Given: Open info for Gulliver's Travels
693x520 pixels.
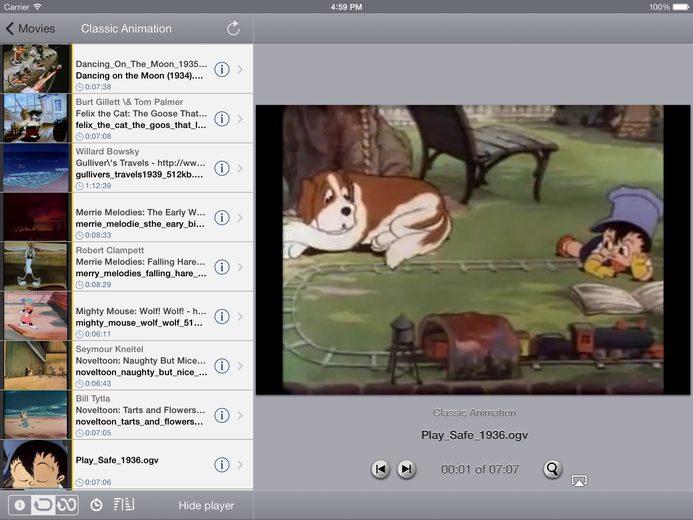Looking at the screenshot, I should pos(222,168).
